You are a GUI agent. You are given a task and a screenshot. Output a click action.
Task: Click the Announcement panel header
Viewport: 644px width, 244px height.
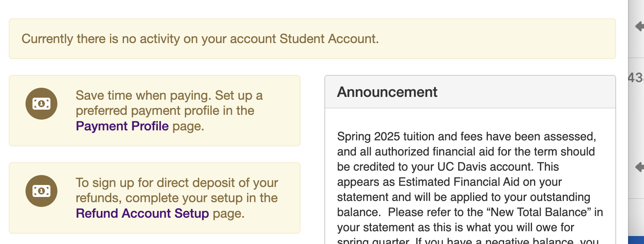(x=470, y=92)
